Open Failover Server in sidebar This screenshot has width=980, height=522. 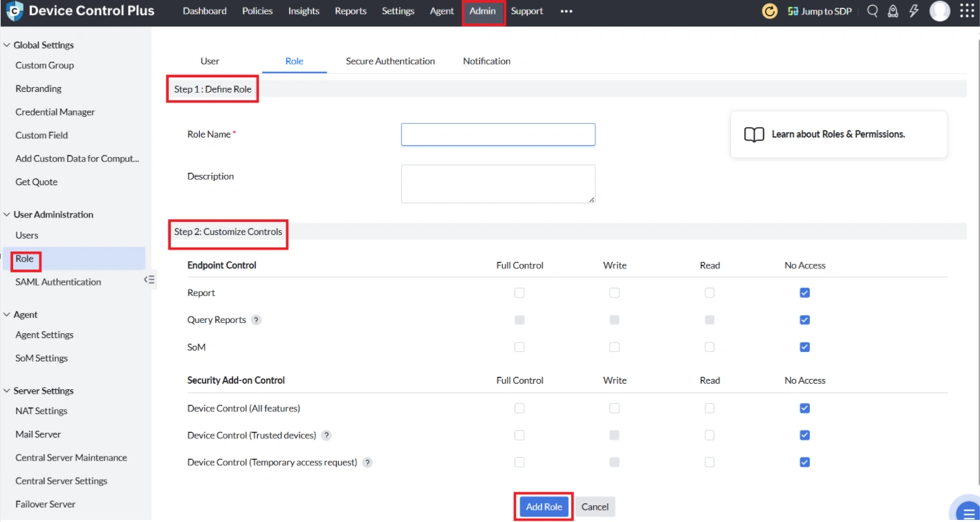(x=46, y=504)
